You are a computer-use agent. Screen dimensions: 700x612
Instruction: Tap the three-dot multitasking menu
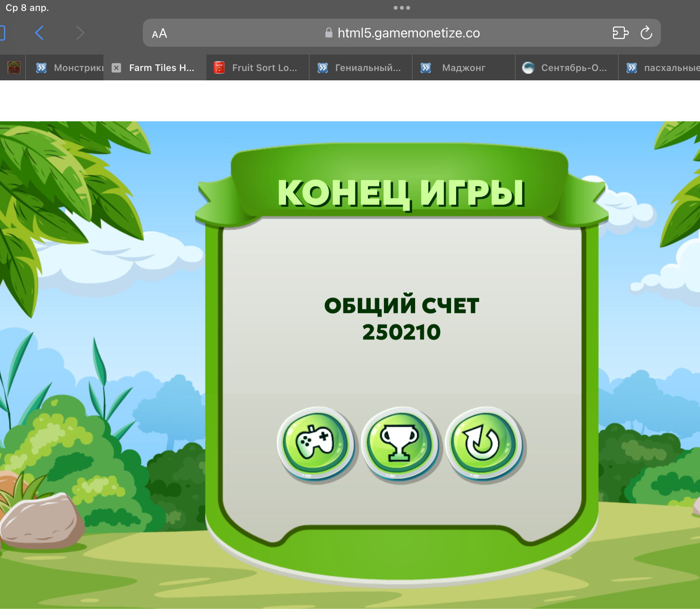[x=402, y=8]
